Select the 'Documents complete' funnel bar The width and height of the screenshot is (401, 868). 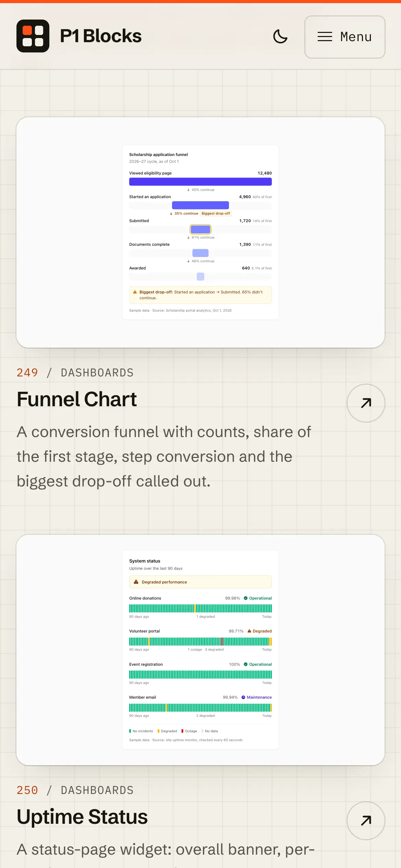pyautogui.click(x=200, y=253)
